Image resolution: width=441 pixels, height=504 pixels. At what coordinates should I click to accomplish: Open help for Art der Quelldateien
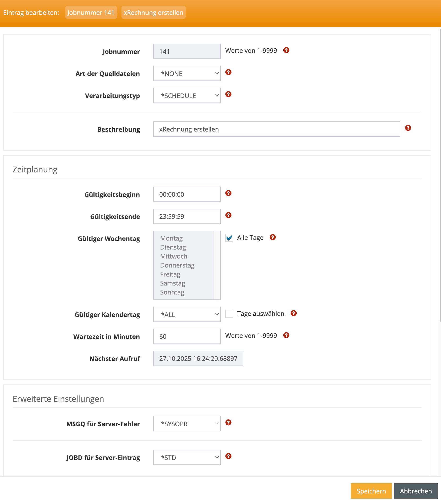click(228, 72)
